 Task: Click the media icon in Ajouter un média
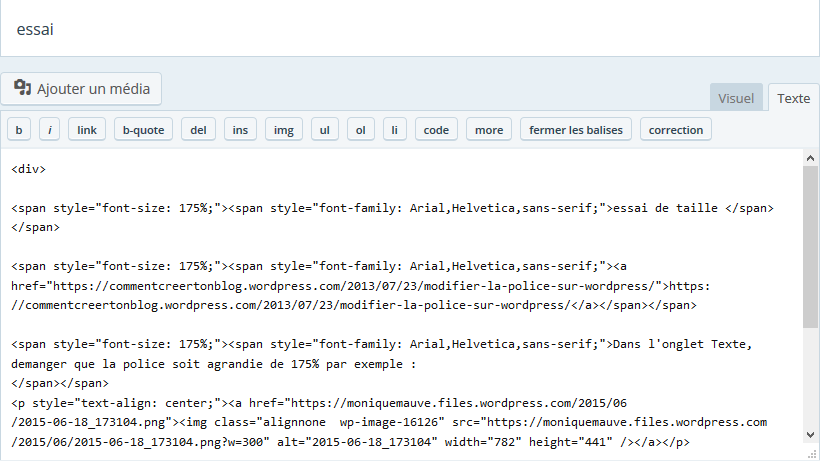tap(22, 88)
